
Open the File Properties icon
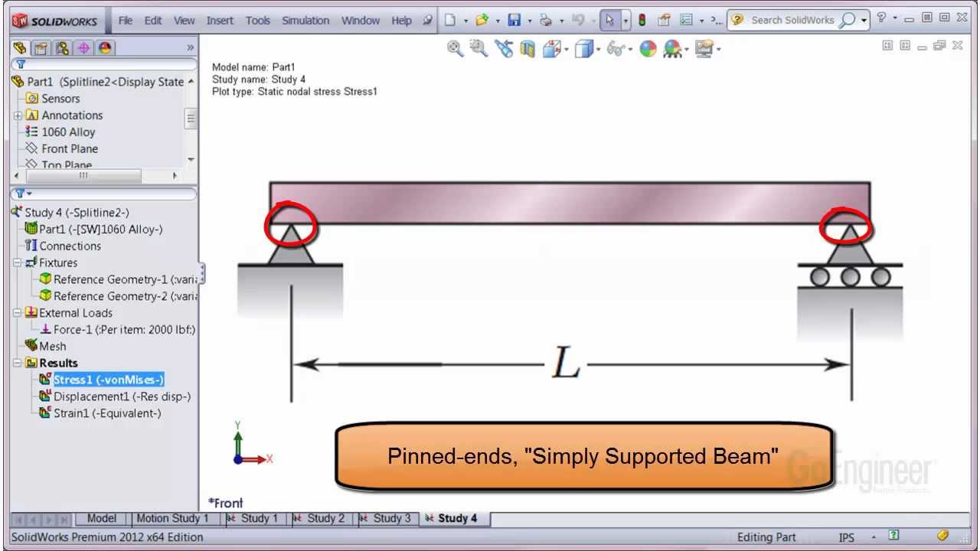tap(664, 20)
